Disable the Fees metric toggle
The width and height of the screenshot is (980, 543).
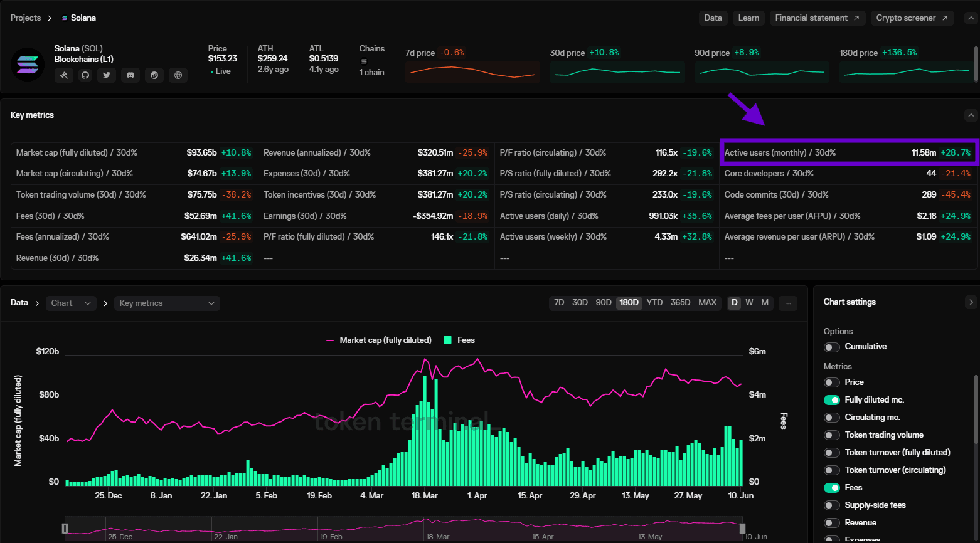pos(832,488)
